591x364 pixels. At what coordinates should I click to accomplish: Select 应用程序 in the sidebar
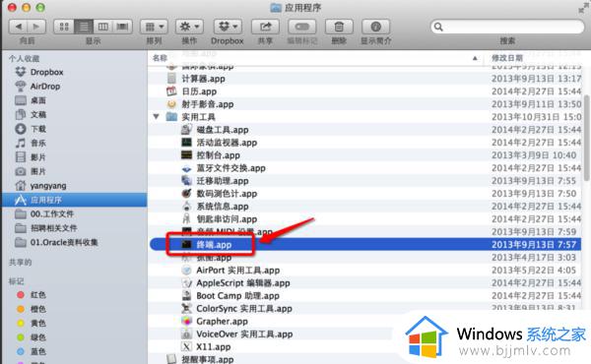click(x=75, y=200)
